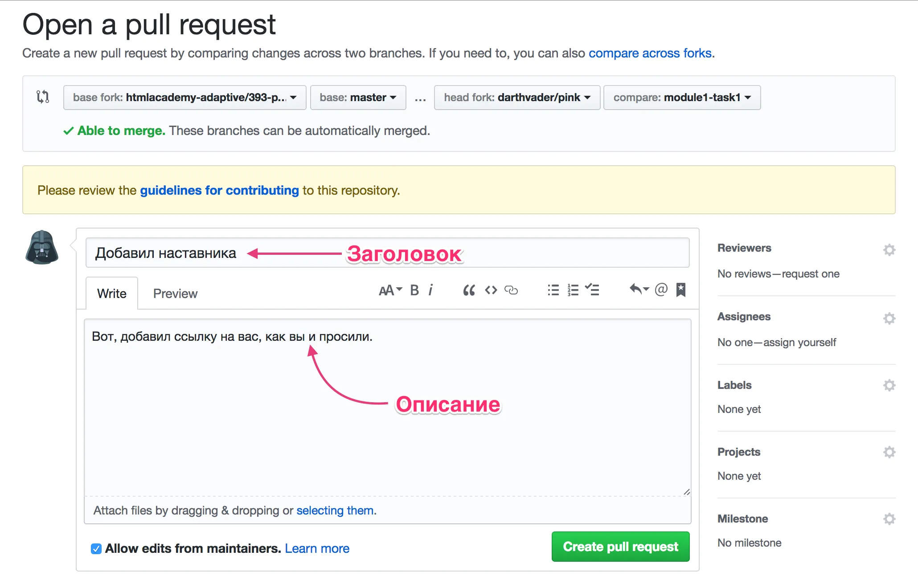Image resolution: width=918 pixels, height=588 pixels.
Task: Insert code using the code brackets icon
Action: click(x=491, y=290)
